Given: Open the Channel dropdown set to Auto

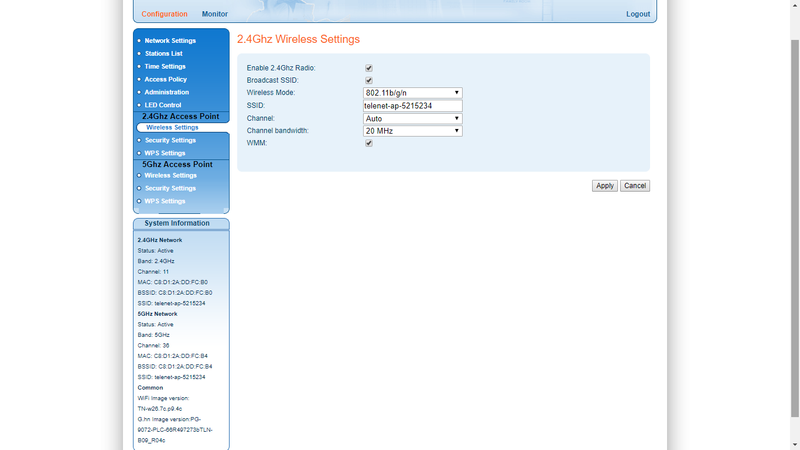Looking at the screenshot, I should pos(412,118).
